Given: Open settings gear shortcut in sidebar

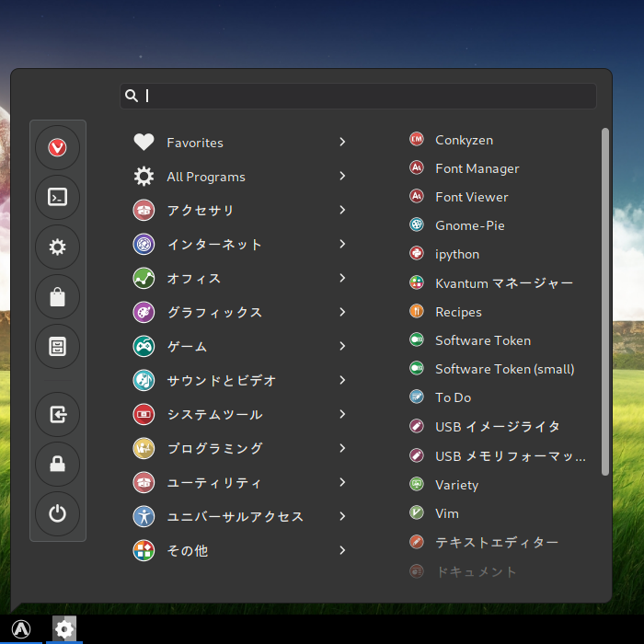Looking at the screenshot, I should [x=57, y=247].
